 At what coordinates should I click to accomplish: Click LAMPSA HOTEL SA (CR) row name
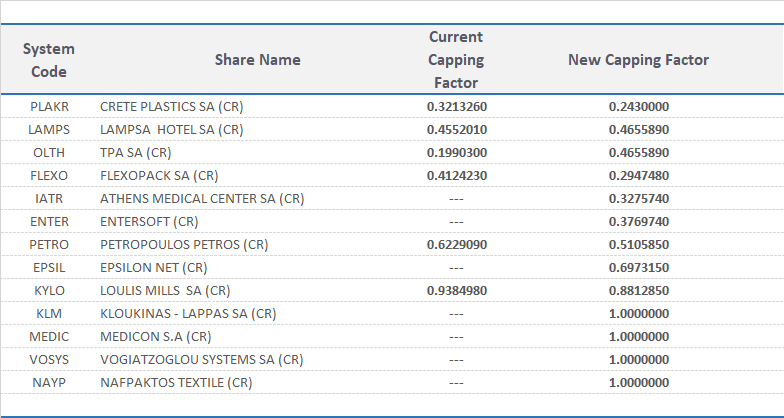point(171,129)
